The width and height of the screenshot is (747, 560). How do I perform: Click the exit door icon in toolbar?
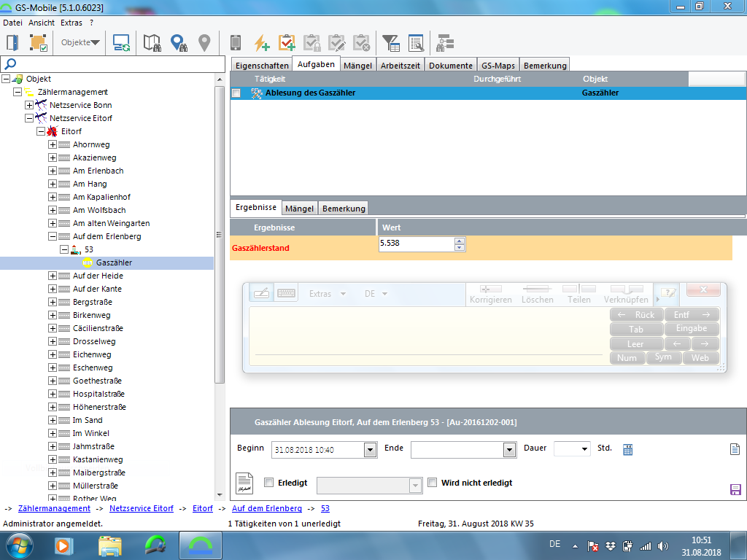pos(12,43)
